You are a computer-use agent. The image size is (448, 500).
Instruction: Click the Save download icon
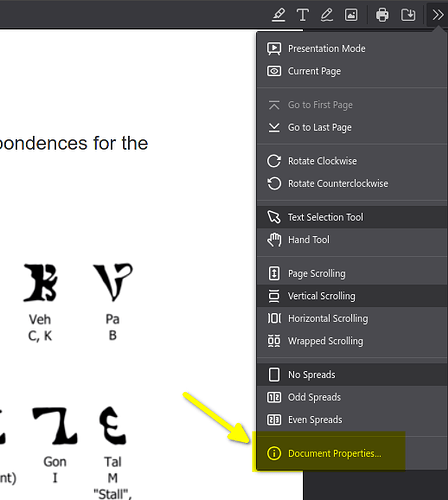tap(408, 15)
